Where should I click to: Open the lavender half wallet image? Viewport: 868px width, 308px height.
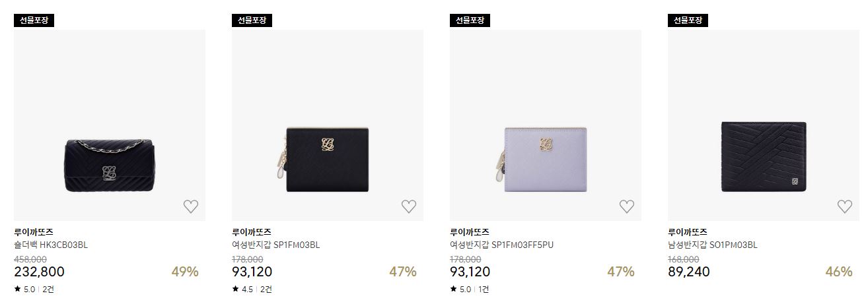pyautogui.click(x=546, y=125)
